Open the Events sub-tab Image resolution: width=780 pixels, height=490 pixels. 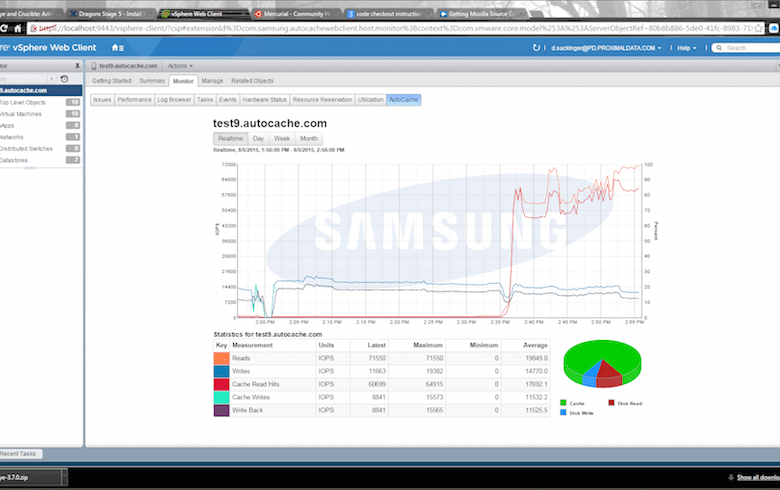coord(228,99)
